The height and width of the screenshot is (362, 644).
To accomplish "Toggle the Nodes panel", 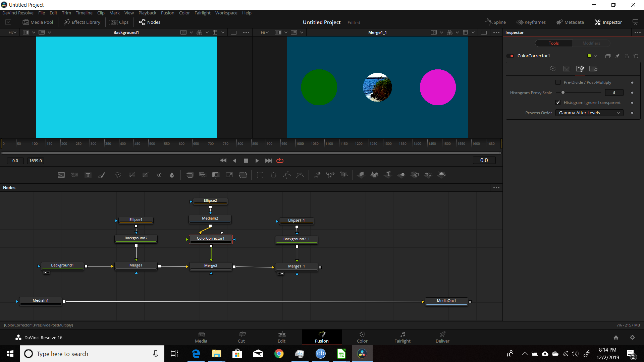I will [x=150, y=22].
